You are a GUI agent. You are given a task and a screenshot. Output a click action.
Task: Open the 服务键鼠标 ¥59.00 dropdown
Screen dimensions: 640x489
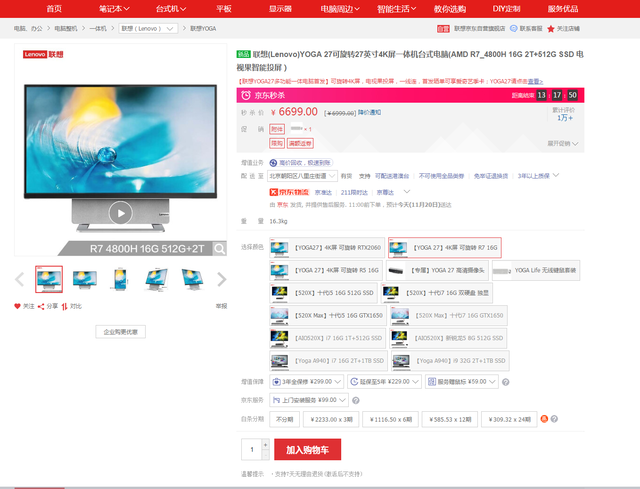coord(462,382)
